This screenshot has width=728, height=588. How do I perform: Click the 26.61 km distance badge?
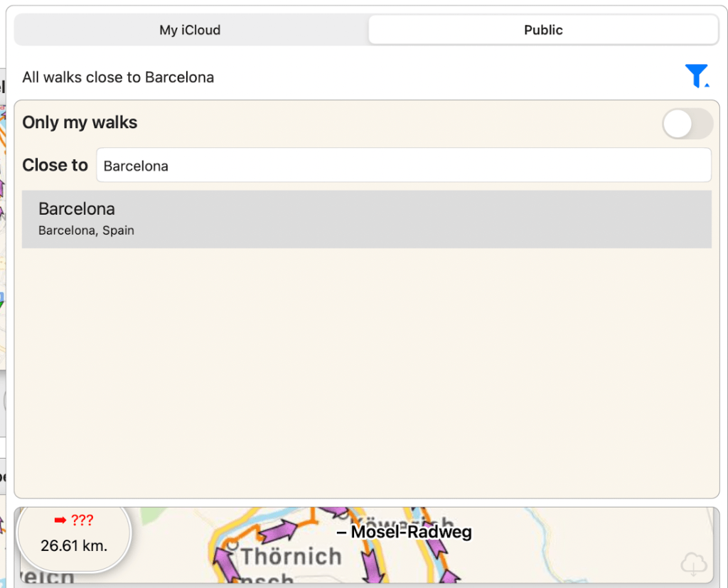pyautogui.click(x=74, y=546)
